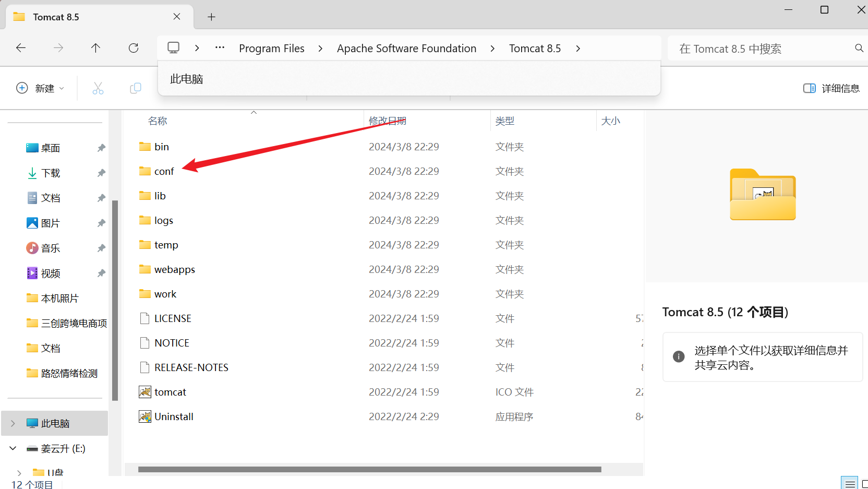This screenshot has height=489, width=868.
Task: Search in the 在 Tomcat 8.5 中搜索 field
Action: click(762, 49)
